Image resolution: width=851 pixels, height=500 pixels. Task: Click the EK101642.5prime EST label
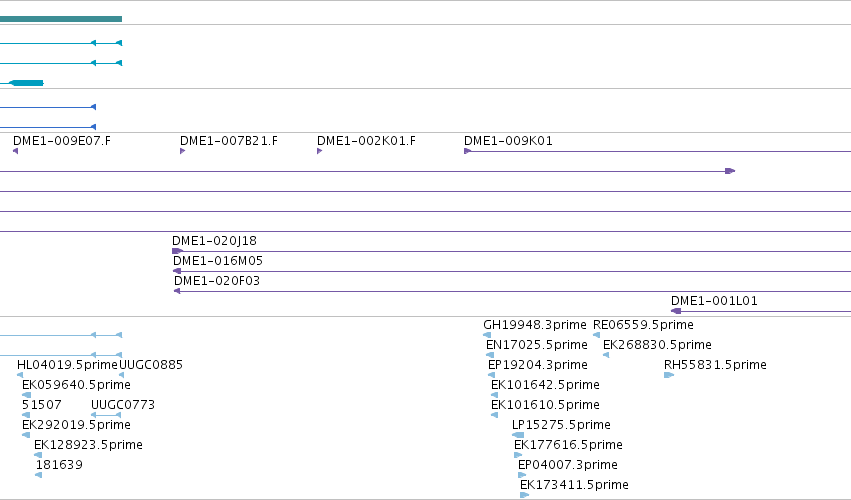pos(545,385)
